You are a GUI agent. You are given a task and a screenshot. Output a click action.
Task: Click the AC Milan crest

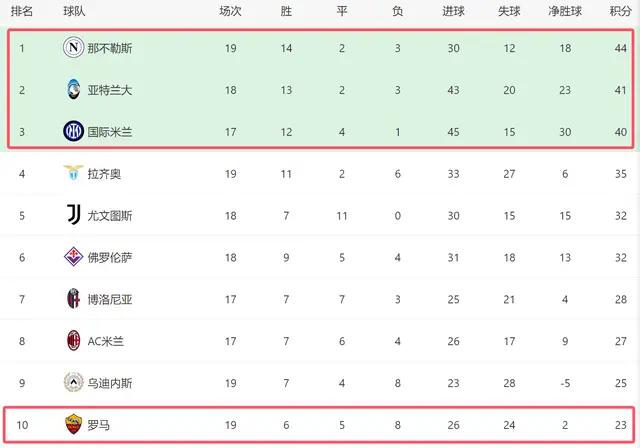pyautogui.click(x=73, y=340)
